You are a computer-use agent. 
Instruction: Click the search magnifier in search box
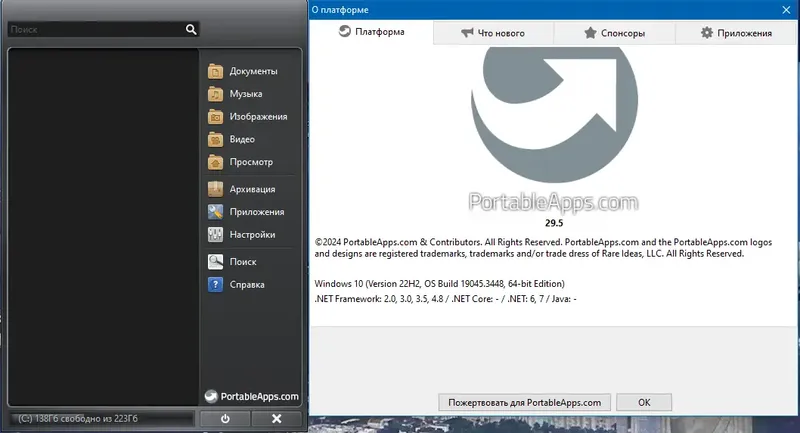point(191,30)
